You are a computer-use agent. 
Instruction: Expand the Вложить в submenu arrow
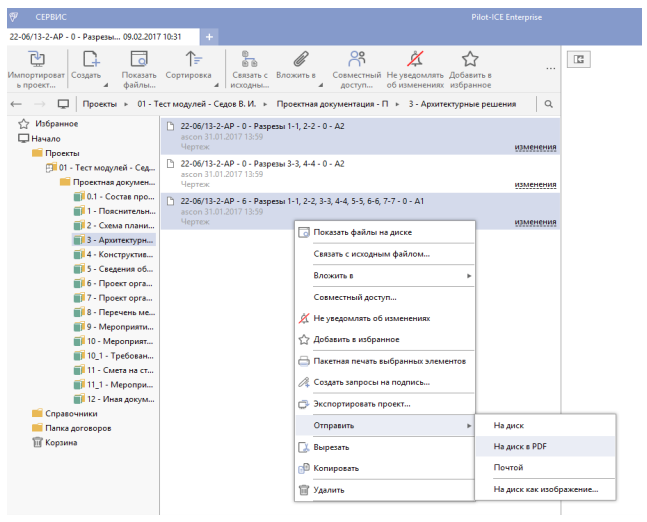(x=469, y=276)
